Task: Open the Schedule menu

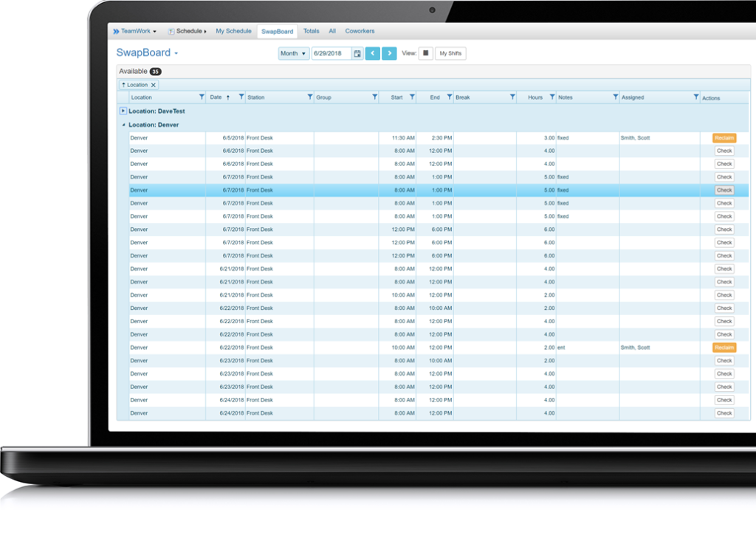Action: coord(187,31)
